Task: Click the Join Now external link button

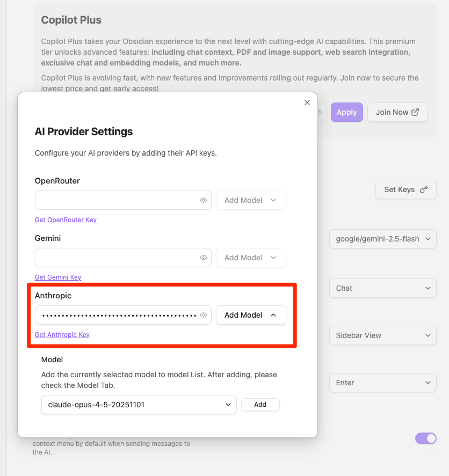Action: click(397, 112)
